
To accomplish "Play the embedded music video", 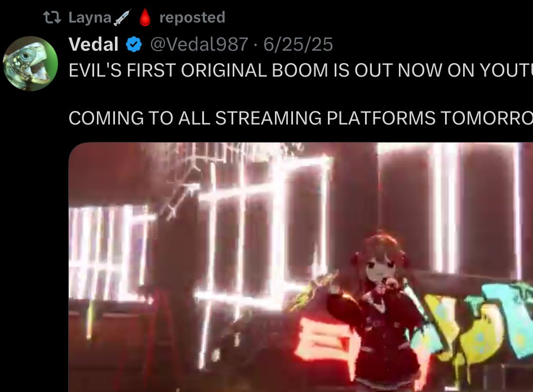I will (x=301, y=268).
